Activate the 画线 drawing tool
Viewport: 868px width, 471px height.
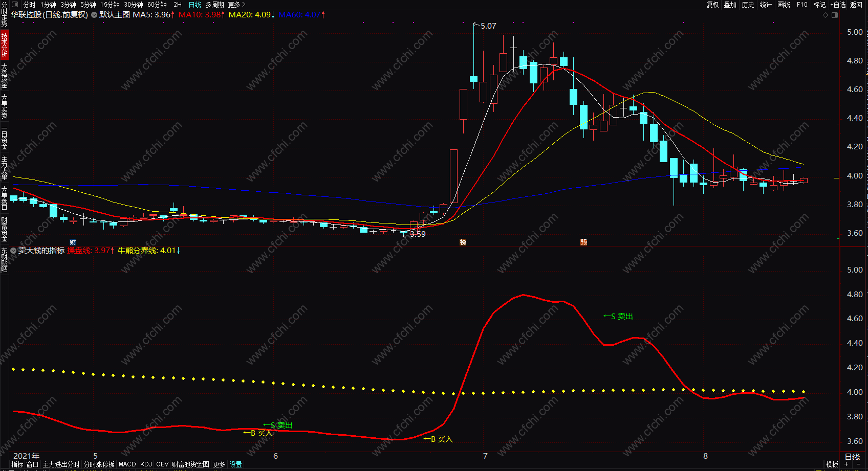coord(784,5)
